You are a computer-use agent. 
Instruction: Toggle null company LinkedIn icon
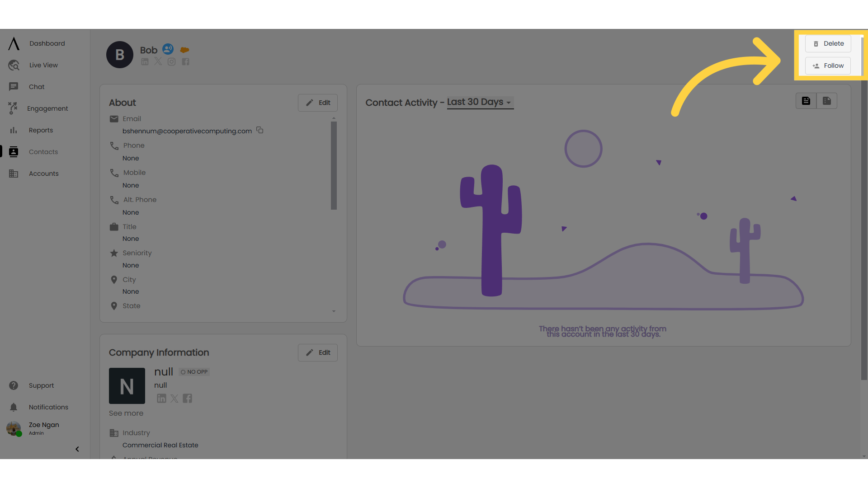coord(161,398)
